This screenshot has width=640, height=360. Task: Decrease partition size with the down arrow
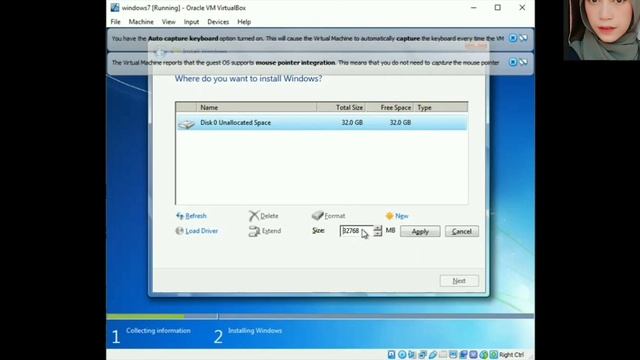point(378,234)
